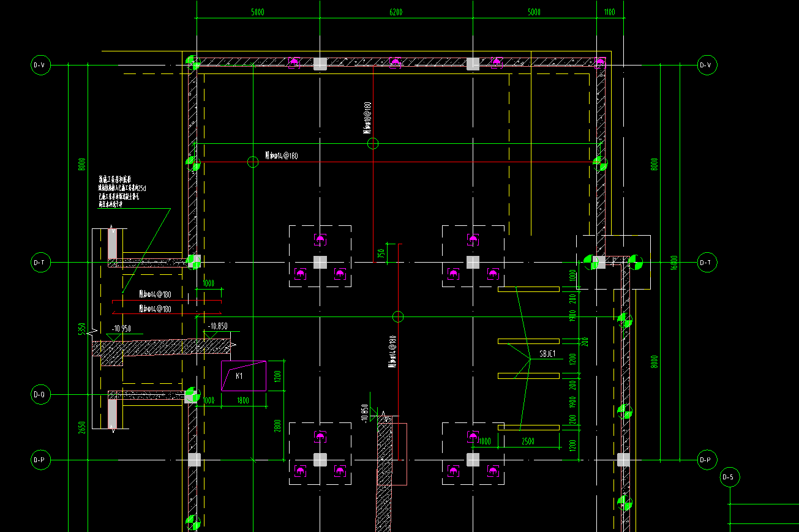Viewport: 799px width, 532px height.
Task: Click the 1200 dimension beside the K1 opening
Action: [277, 377]
